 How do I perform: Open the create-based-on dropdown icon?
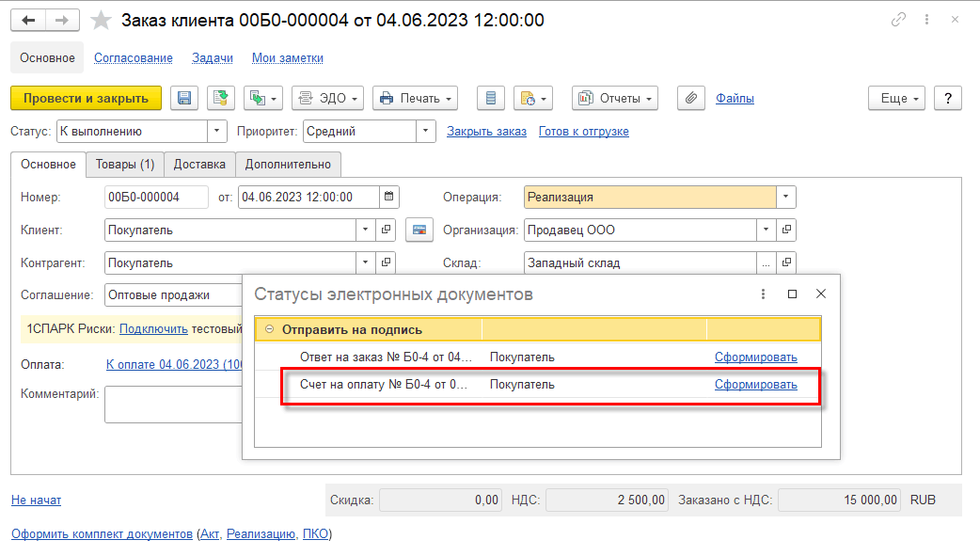263,98
